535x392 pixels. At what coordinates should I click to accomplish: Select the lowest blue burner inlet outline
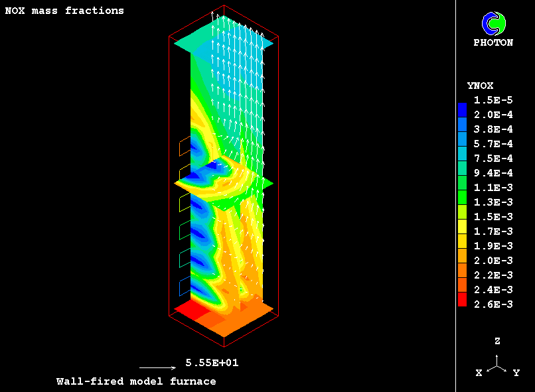[x=185, y=287]
